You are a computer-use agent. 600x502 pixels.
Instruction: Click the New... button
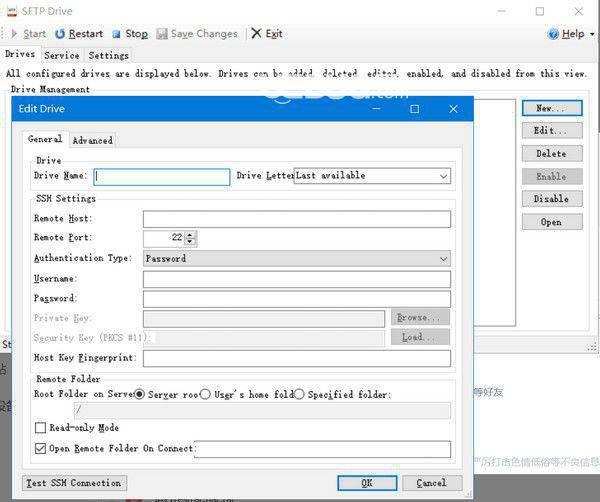tap(552, 108)
